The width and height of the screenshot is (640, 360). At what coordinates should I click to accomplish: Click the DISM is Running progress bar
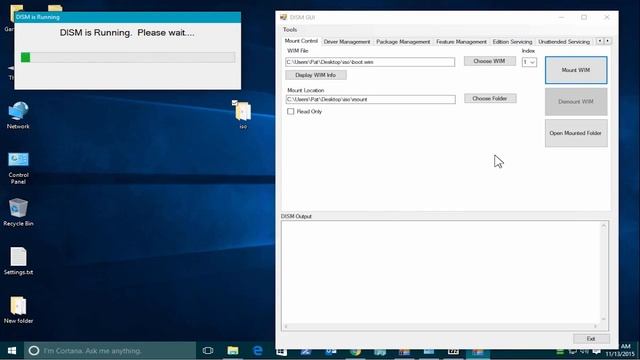128,57
